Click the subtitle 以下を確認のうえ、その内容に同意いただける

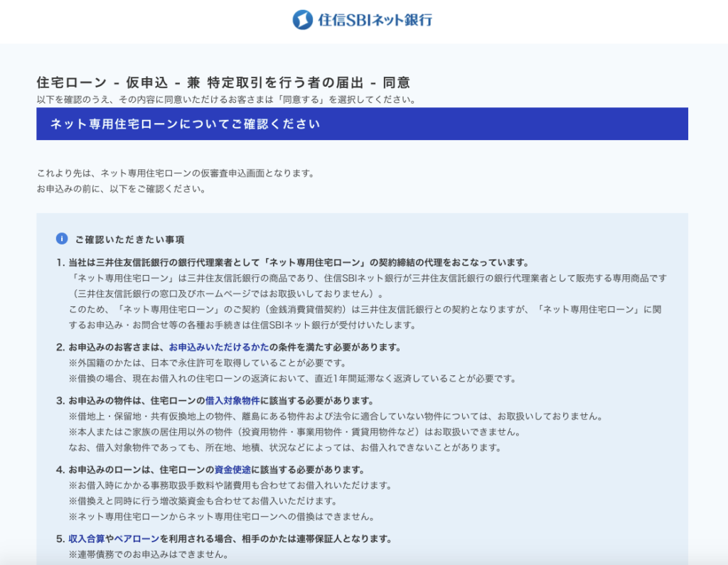227,99
